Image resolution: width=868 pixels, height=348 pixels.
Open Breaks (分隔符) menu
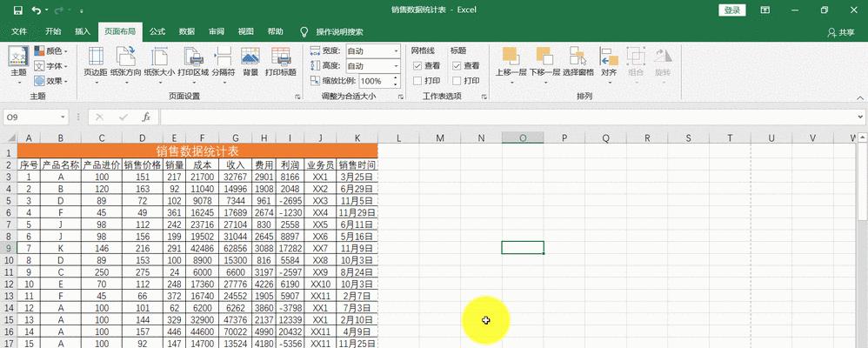[224, 65]
